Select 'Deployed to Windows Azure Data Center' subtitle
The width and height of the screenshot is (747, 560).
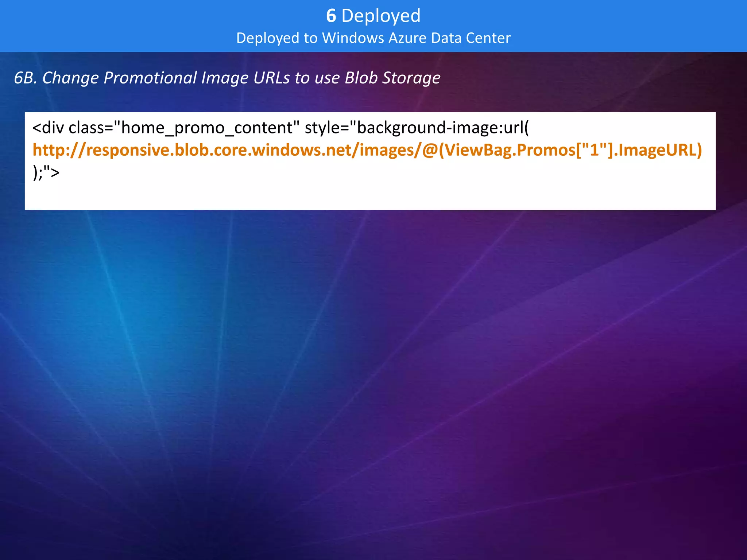(373, 38)
